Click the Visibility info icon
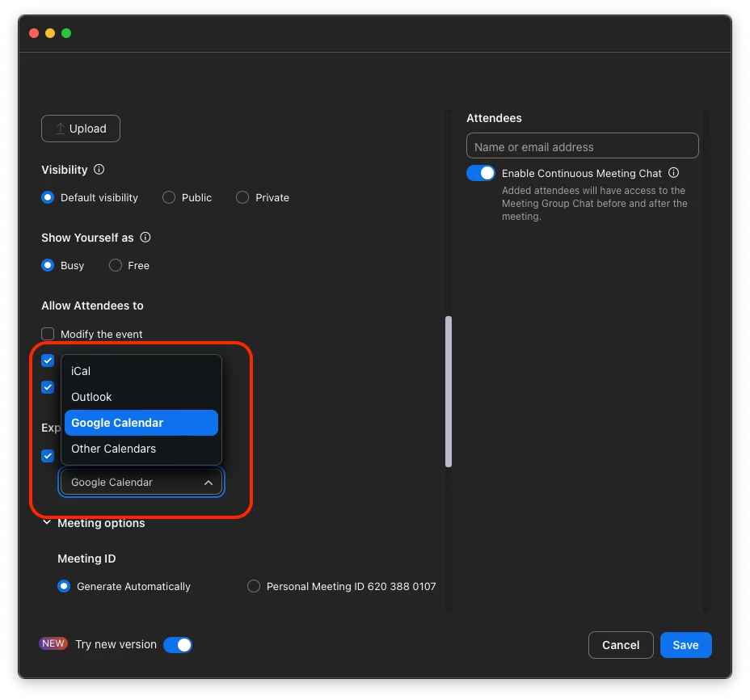Screen dimensions: 750x700 99,170
